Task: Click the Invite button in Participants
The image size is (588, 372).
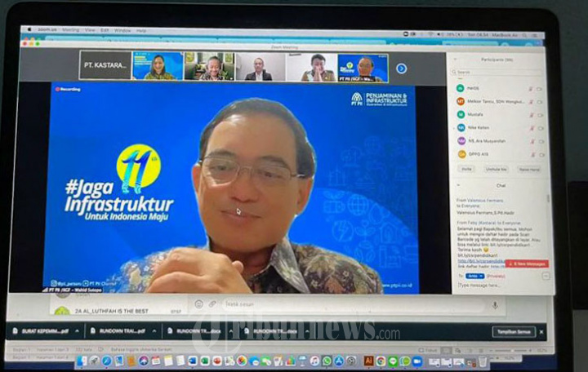Action: click(466, 169)
